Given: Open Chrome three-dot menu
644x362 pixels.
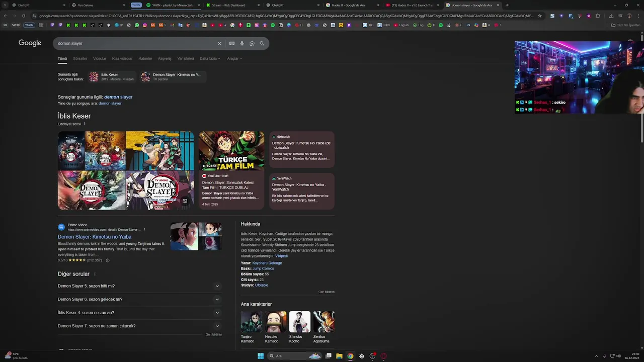Looking at the screenshot, I should click(x=638, y=16).
